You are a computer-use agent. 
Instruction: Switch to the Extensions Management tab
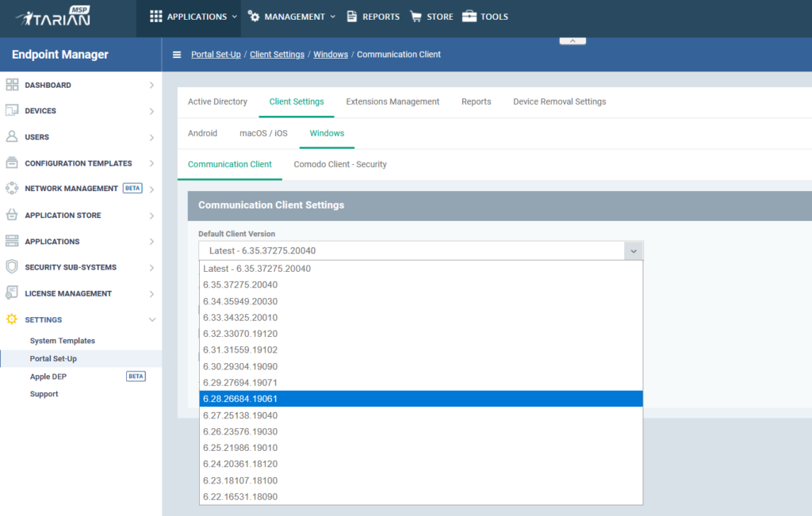[x=393, y=102]
